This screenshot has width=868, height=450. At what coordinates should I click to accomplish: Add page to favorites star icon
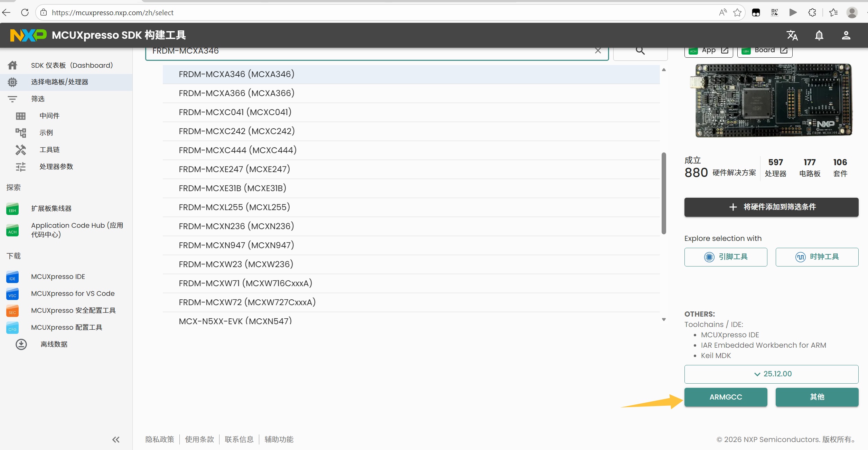tap(737, 13)
